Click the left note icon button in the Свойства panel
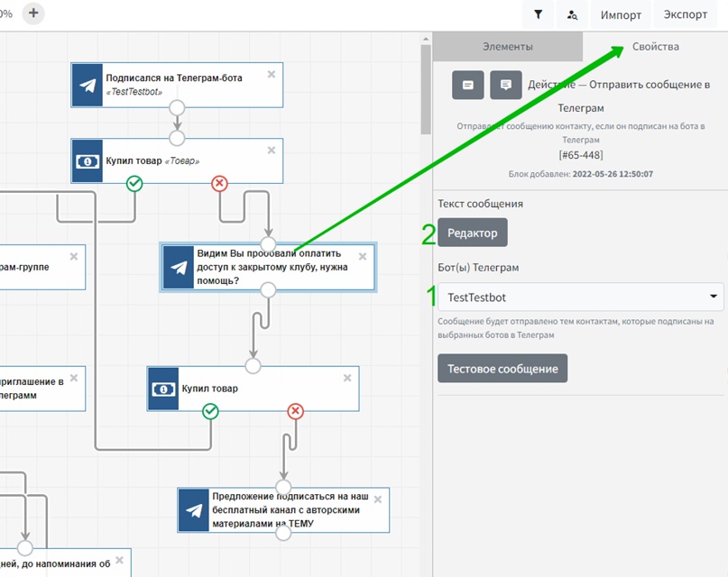 click(x=467, y=85)
